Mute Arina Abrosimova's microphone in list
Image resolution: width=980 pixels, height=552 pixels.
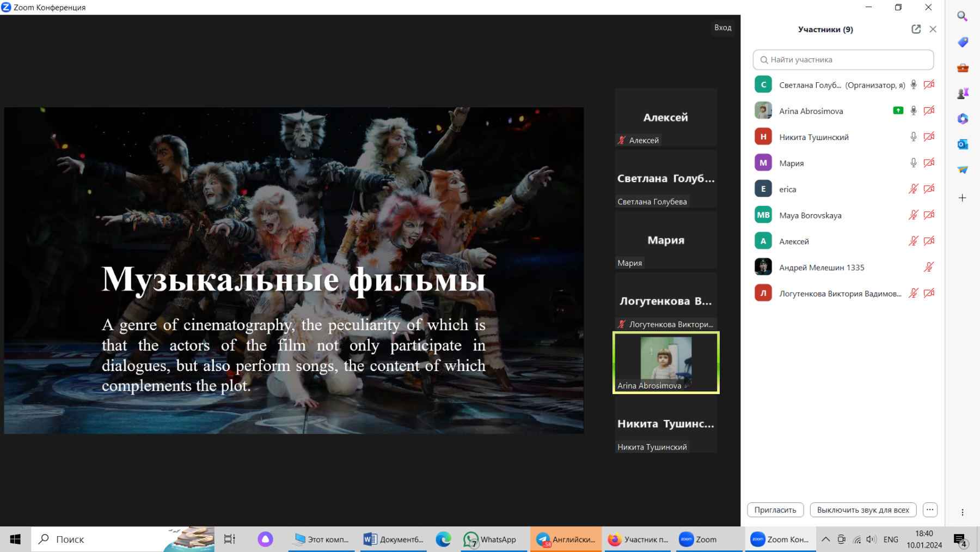tap(914, 111)
